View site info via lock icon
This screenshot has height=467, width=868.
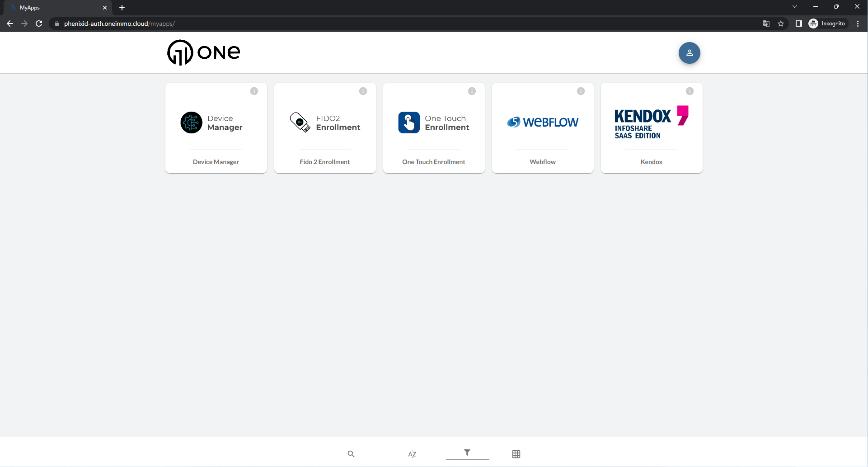pos(57,24)
